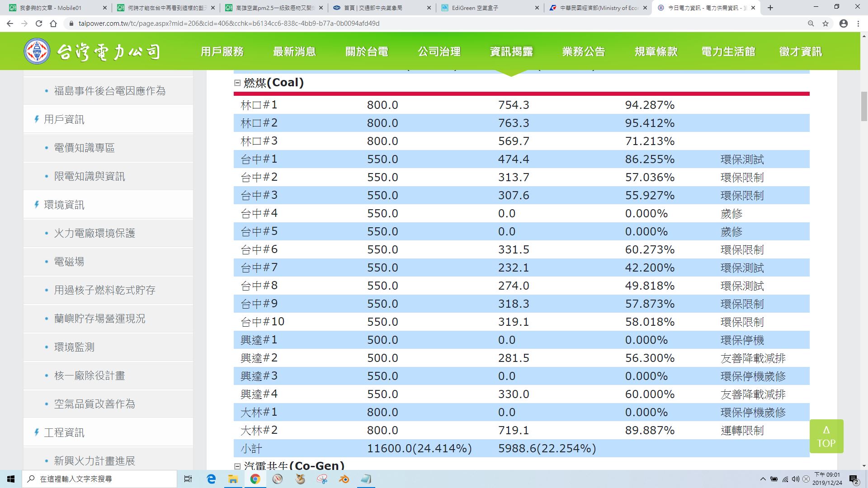Viewport: 868px width, 488px height.
Task: Click the network Wi-Fi tray icon
Action: click(785, 479)
